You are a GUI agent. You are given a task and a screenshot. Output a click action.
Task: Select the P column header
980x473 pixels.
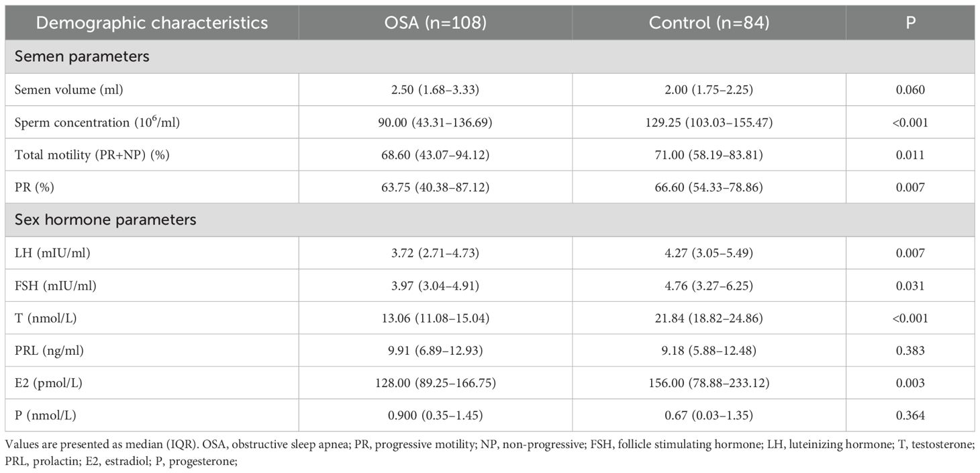910,23
